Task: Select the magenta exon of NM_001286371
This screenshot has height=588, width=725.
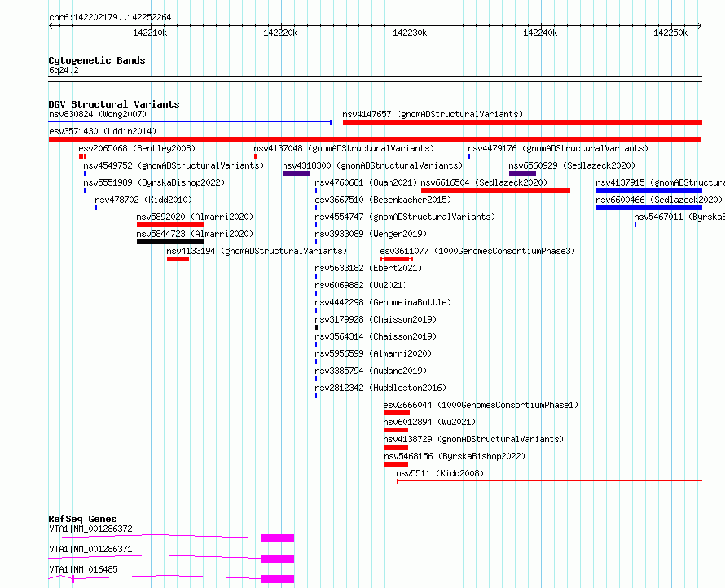Action: [278, 559]
